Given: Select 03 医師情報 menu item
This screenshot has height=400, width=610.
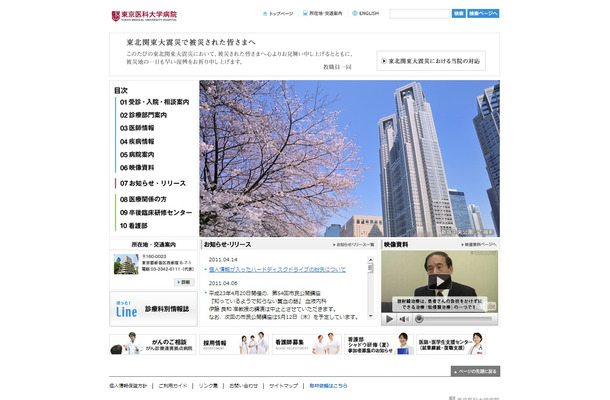Looking at the screenshot, I should [x=137, y=128].
